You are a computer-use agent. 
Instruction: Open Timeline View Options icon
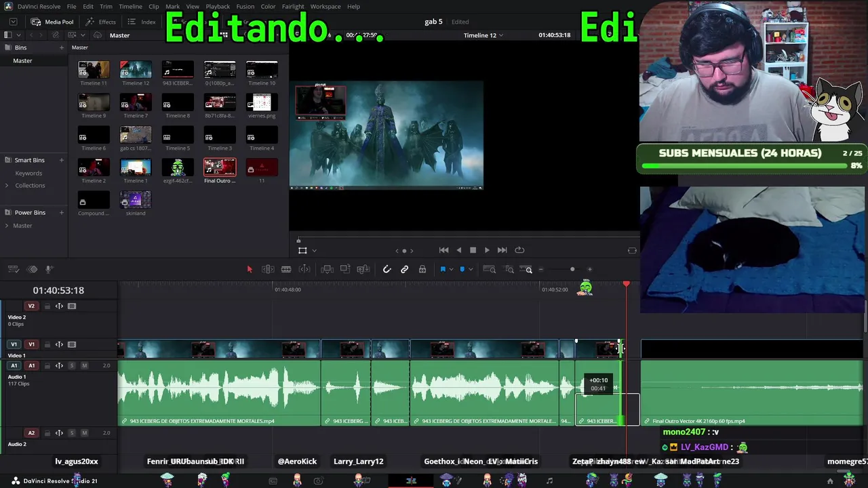[x=14, y=269]
